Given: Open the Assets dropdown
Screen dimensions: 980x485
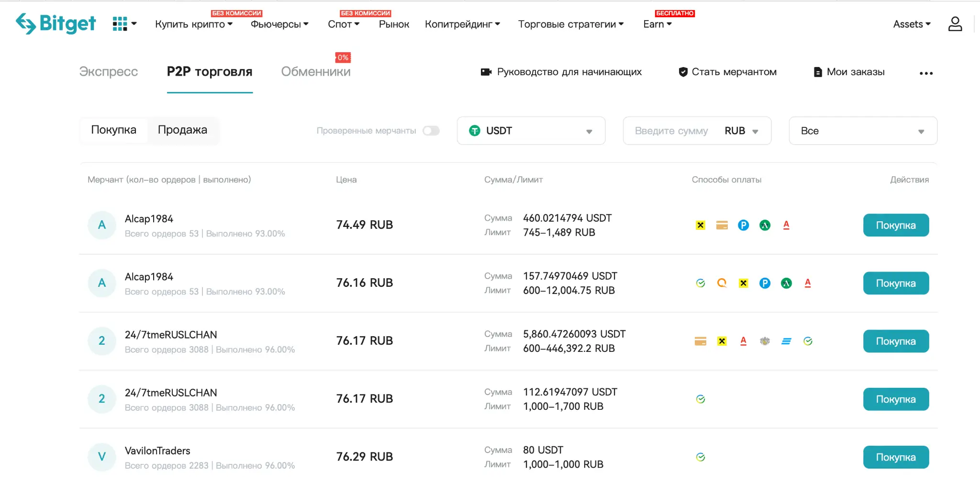Looking at the screenshot, I should (912, 24).
